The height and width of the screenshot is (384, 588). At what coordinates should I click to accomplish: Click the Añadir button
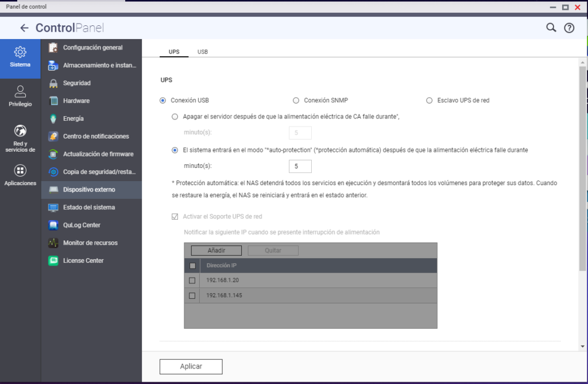tap(216, 251)
